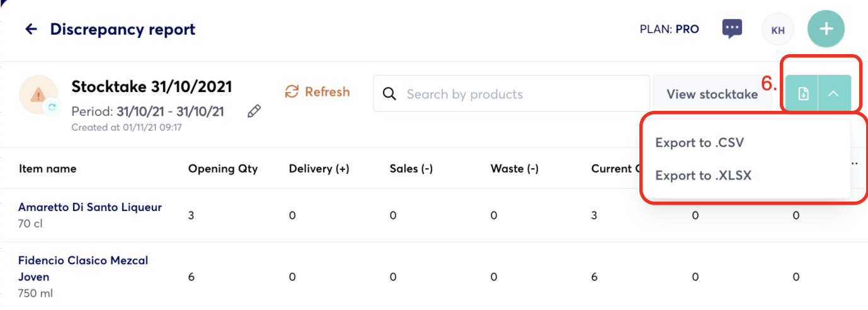Open the Amaretto Di Santo Liqueur item

pyautogui.click(x=90, y=207)
